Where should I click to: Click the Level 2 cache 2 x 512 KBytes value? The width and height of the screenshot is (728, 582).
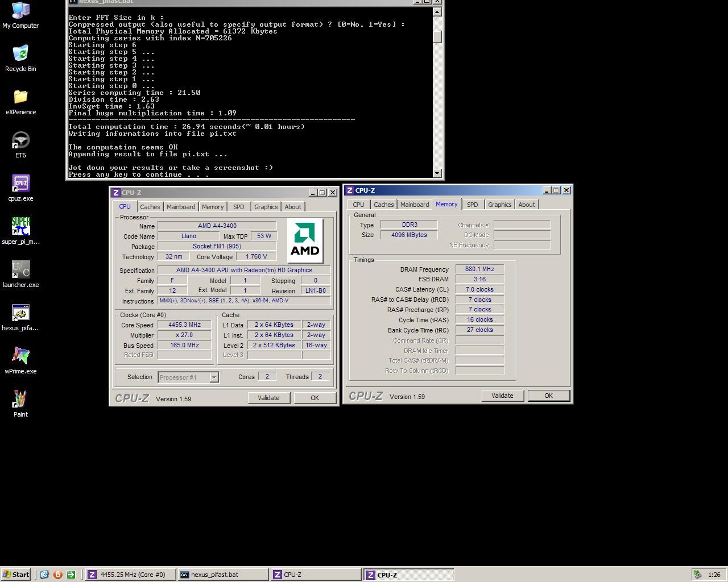pyautogui.click(x=274, y=345)
